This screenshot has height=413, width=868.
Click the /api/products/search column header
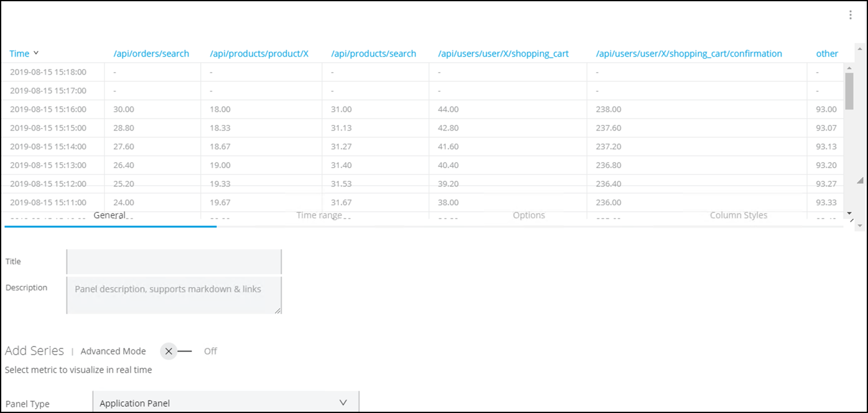coord(373,53)
